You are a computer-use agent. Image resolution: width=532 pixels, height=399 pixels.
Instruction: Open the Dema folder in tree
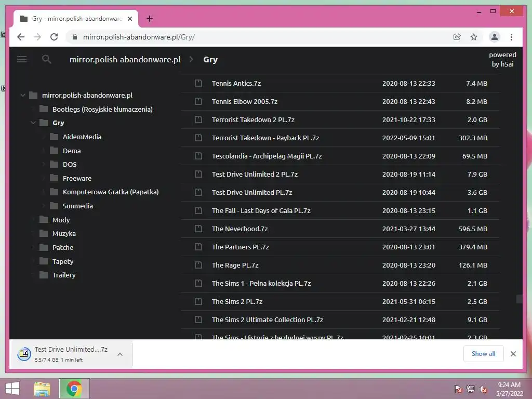[x=72, y=151]
